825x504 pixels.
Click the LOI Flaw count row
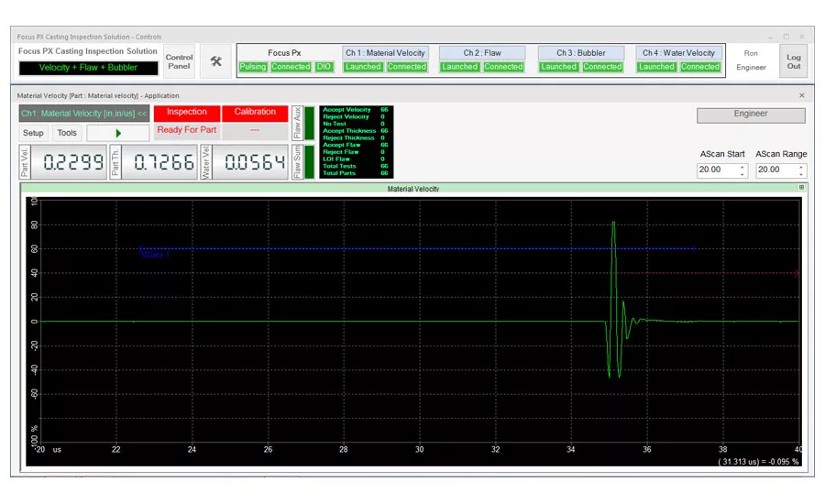(x=356, y=159)
